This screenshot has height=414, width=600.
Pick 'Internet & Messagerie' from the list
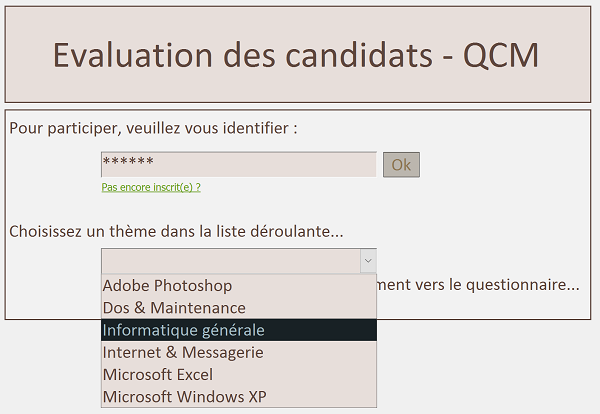click(183, 352)
